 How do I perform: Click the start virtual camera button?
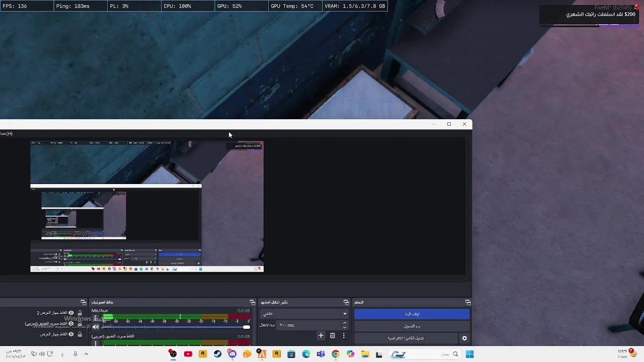click(406, 338)
